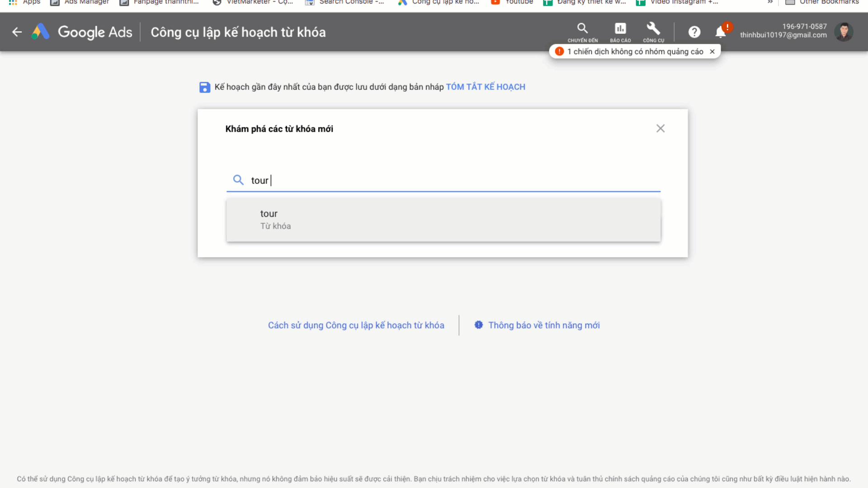
Task: Open the Other Bookmarks folder
Action: 822,3
